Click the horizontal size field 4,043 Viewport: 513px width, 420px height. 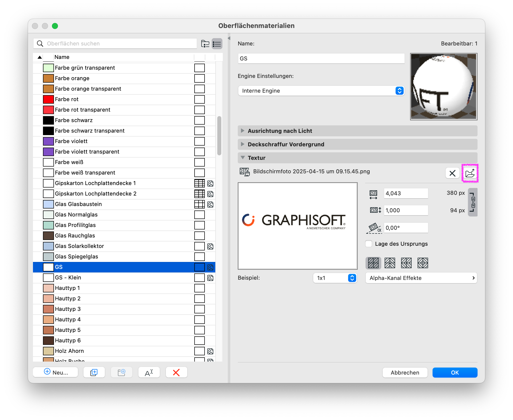click(406, 193)
